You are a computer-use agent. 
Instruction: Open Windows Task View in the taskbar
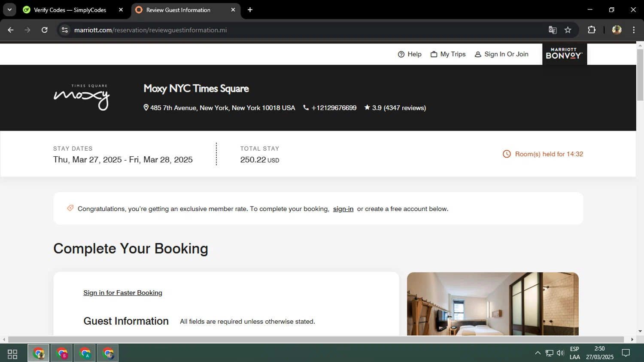[12, 354]
